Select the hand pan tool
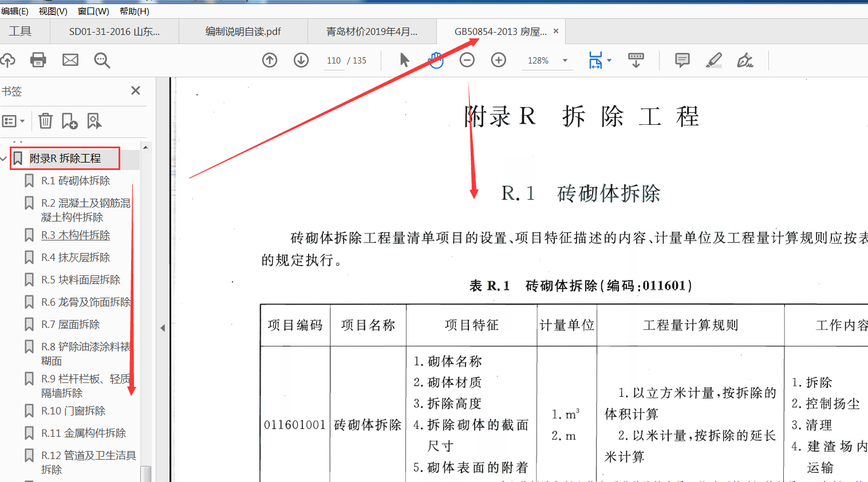The width and height of the screenshot is (868, 482). (436, 60)
